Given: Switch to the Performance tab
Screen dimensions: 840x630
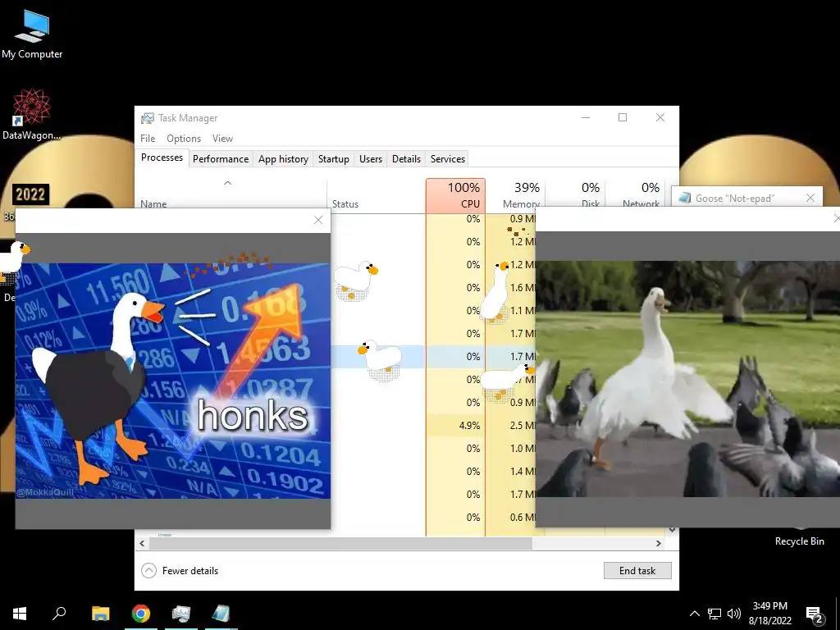Looking at the screenshot, I should (x=221, y=158).
